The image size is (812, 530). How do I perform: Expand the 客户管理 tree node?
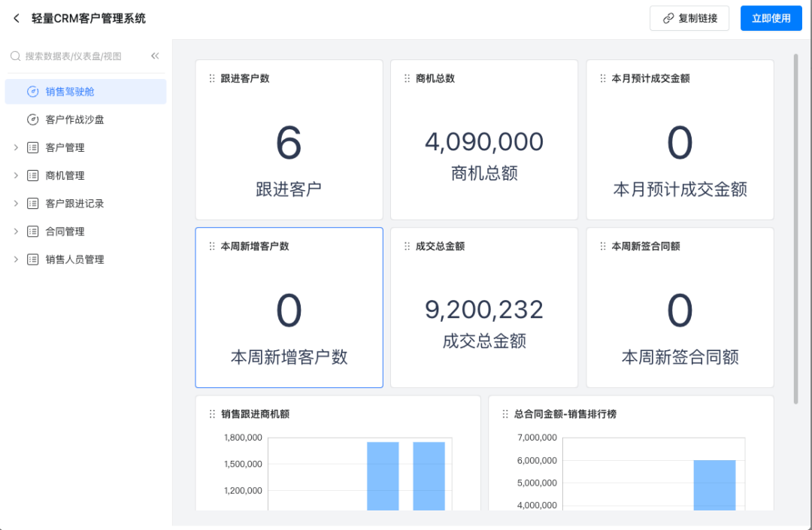point(16,147)
